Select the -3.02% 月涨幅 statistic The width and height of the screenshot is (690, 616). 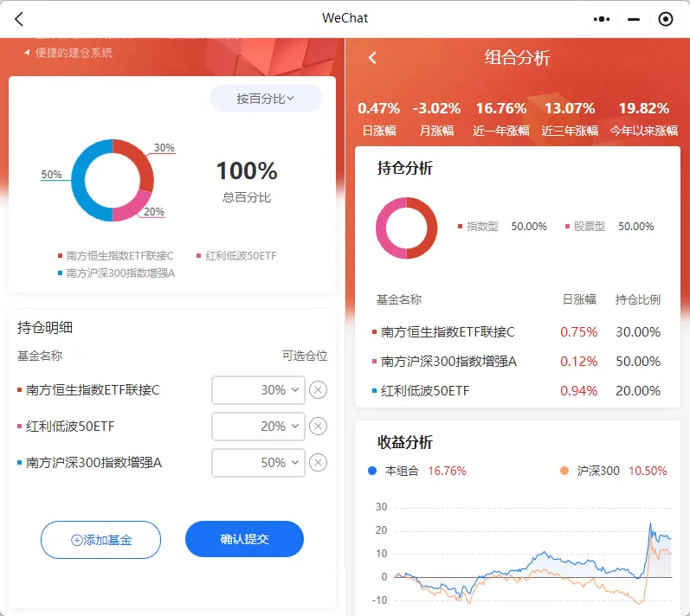(x=436, y=119)
